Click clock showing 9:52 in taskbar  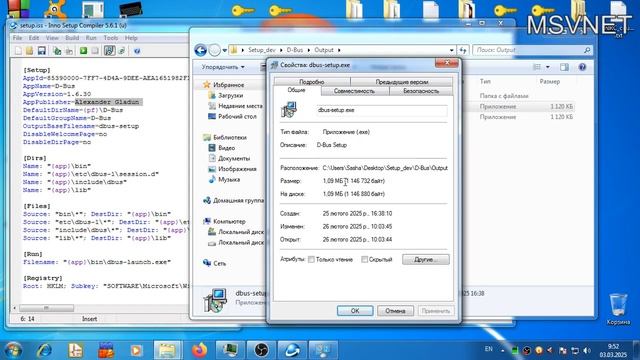point(613,350)
